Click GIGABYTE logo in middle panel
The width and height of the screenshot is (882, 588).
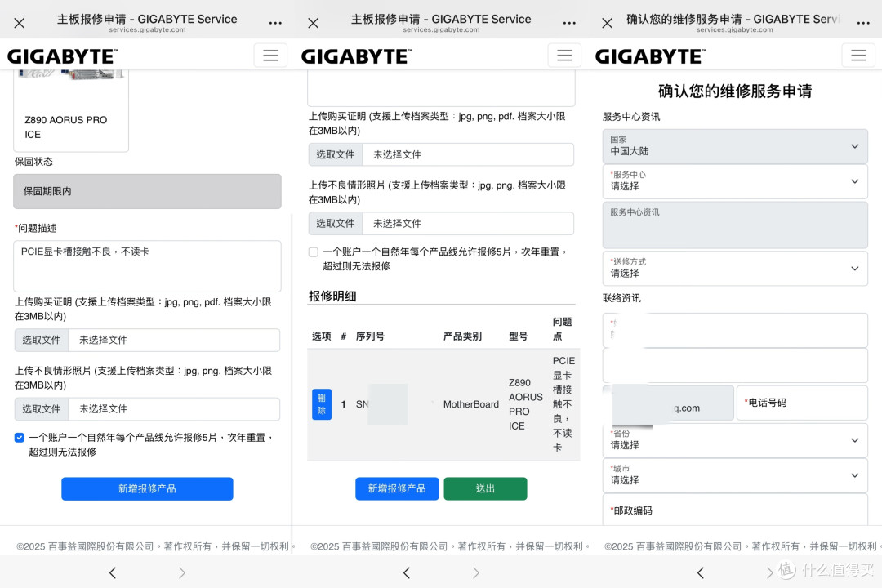click(x=356, y=56)
